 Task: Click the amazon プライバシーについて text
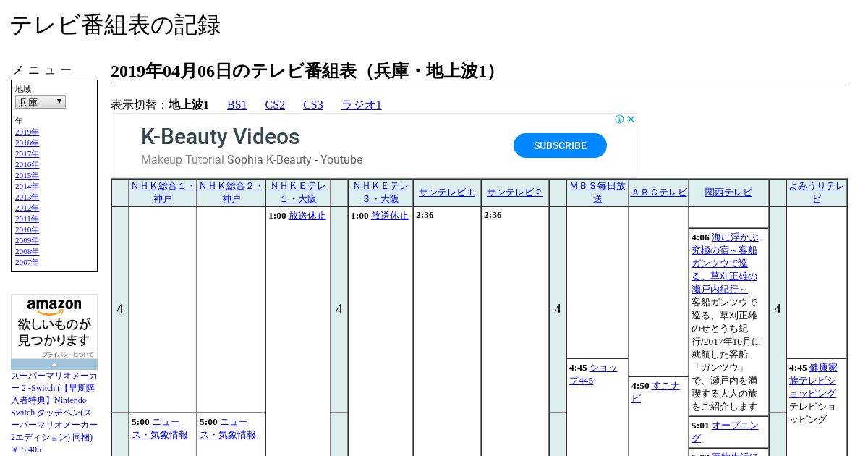(x=67, y=355)
